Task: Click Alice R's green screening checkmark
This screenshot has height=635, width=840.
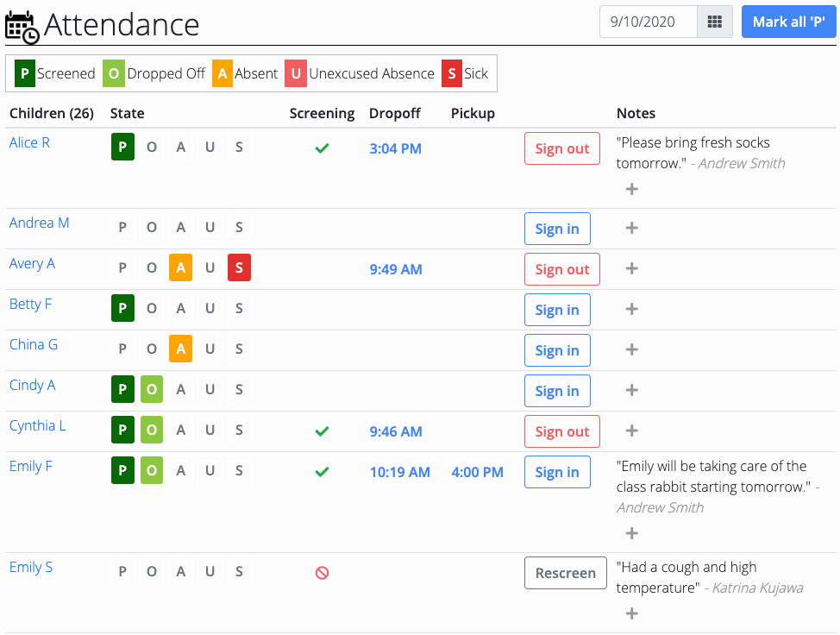Action: (x=322, y=148)
